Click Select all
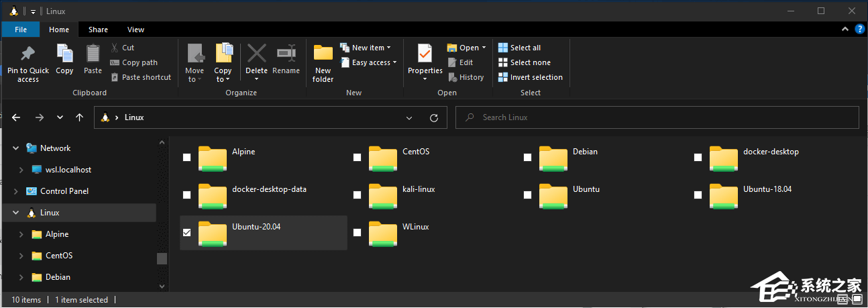868x308 pixels. point(519,48)
